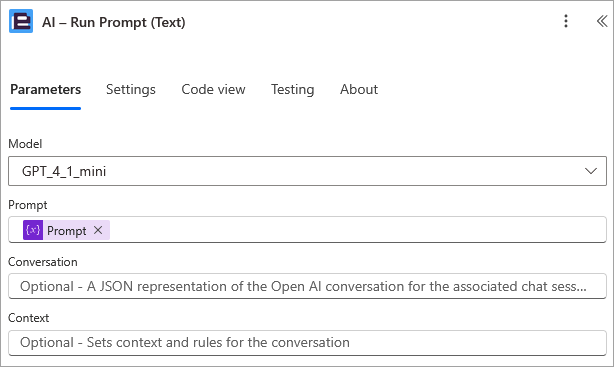Click the Conversation field label
This screenshot has width=614, height=367.
pyautogui.click(x=43, y=262)
